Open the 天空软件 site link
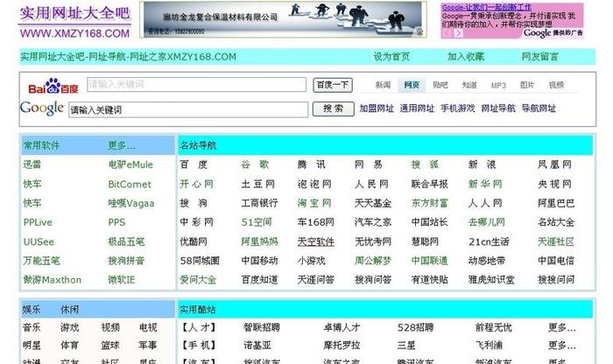 pos(315,241)
